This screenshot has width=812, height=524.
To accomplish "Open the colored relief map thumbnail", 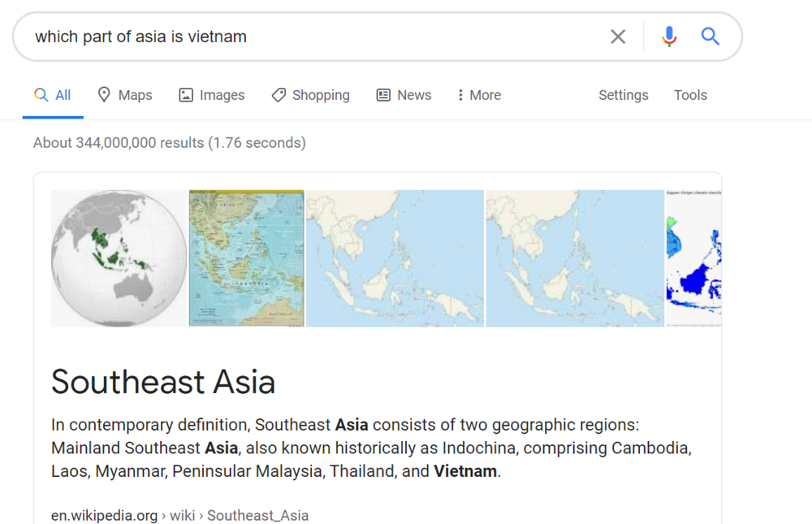I will 247,258.
